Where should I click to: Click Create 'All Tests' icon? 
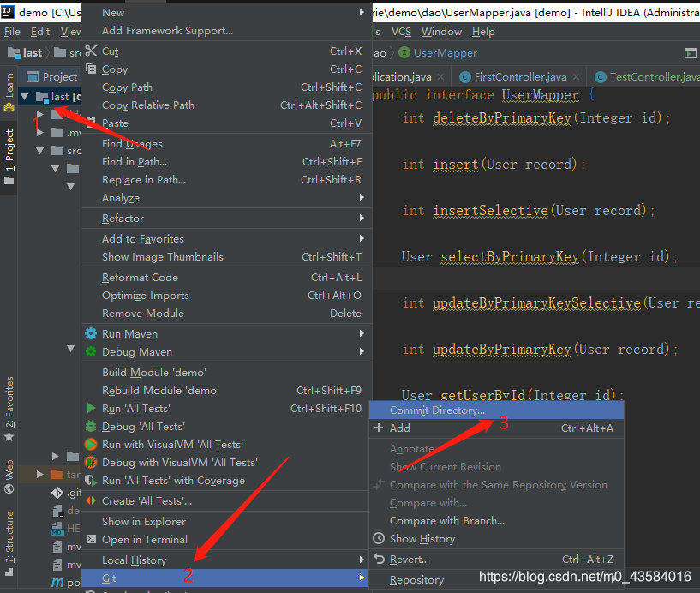91,500
